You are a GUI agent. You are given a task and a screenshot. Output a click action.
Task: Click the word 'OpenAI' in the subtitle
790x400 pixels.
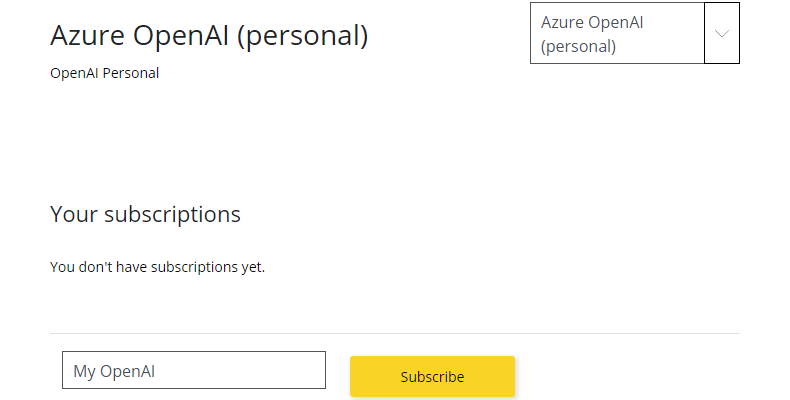click(x=74, y=73)
